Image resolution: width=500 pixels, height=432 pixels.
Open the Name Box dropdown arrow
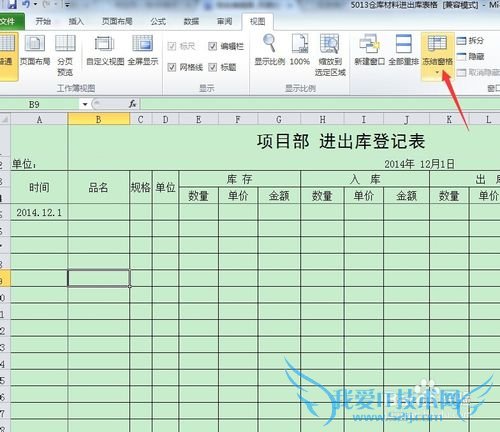(x=85, y=104)
